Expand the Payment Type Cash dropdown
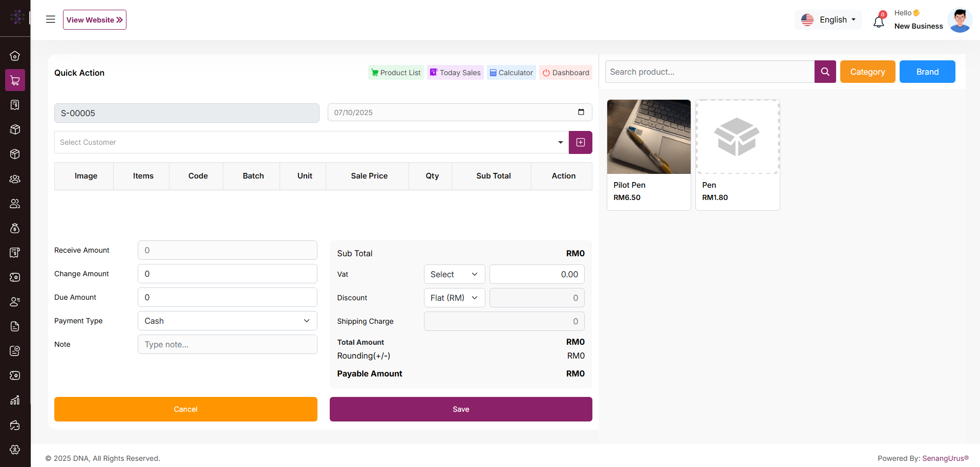980x467 pixels. (227, 321)
